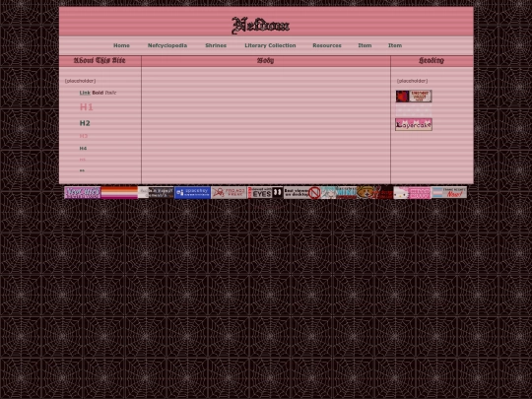
Task: Click the 'Body' column heading
Action: coord(265,61)
